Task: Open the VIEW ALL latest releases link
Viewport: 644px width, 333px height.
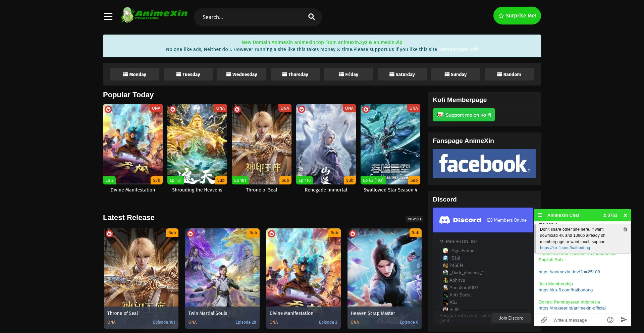Action: [415, 219]
